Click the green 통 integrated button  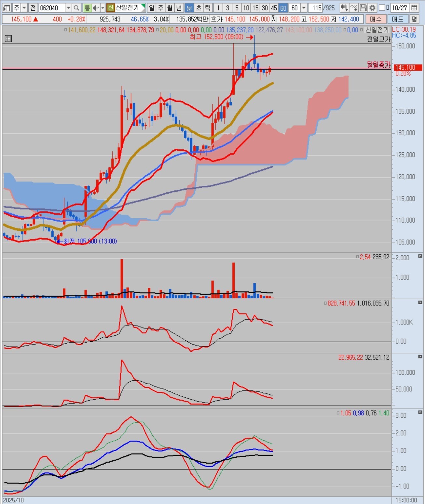pos(87,7)
